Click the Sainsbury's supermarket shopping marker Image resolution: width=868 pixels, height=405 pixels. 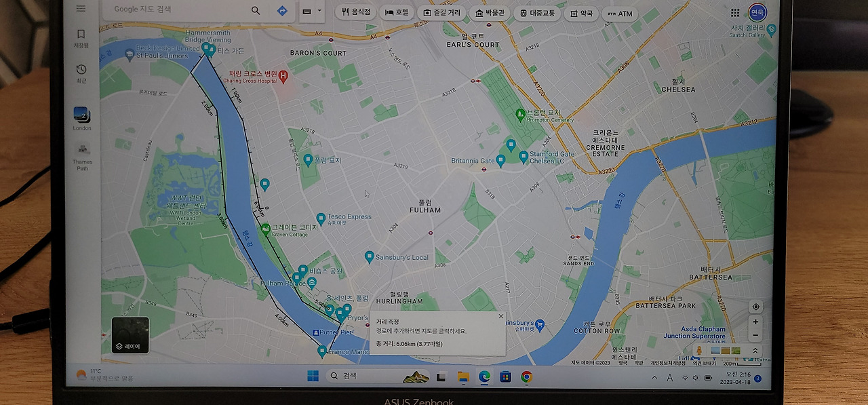[540, 325]
